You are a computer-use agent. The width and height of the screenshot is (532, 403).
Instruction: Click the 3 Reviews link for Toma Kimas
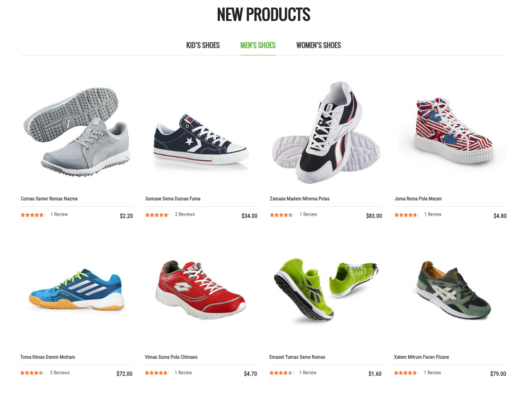(60, 373)
